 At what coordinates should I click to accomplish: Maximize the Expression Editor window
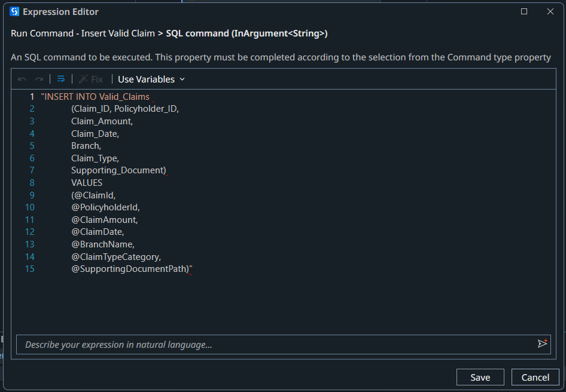[x=524, y=11]
